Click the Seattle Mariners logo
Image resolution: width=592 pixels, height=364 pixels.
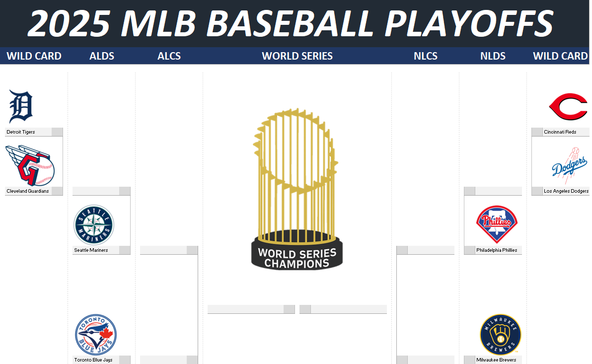[x=94, y=225]
